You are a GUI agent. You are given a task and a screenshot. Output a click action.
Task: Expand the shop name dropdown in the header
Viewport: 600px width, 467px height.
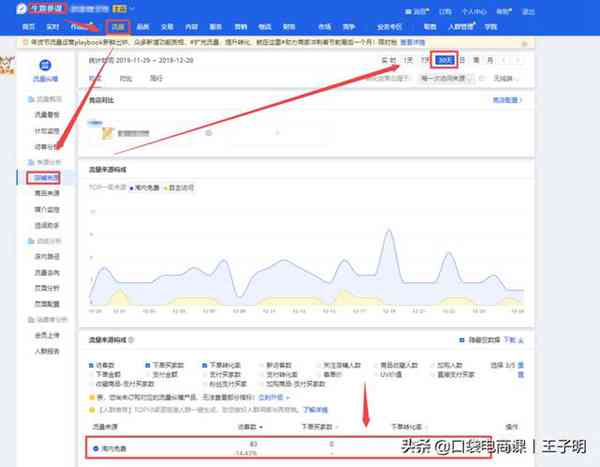pos(132,8)
